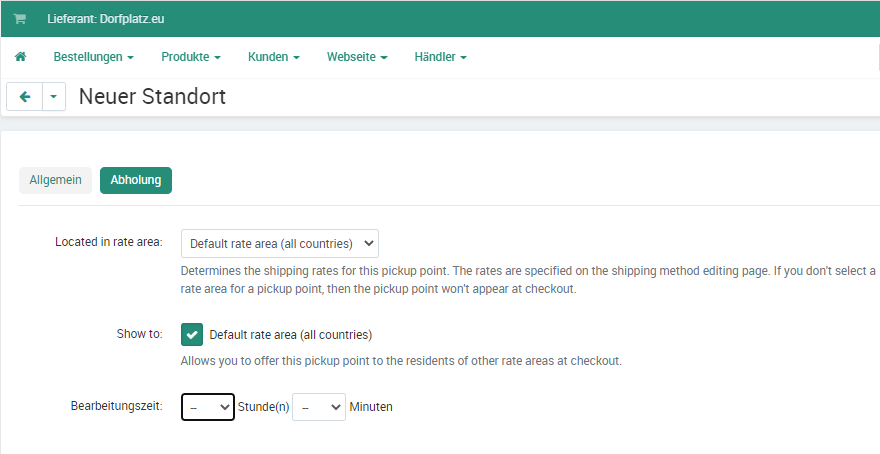Click the 'Determines the shipping rates' help text
880x454 pixels.
[x=528, y=280]
